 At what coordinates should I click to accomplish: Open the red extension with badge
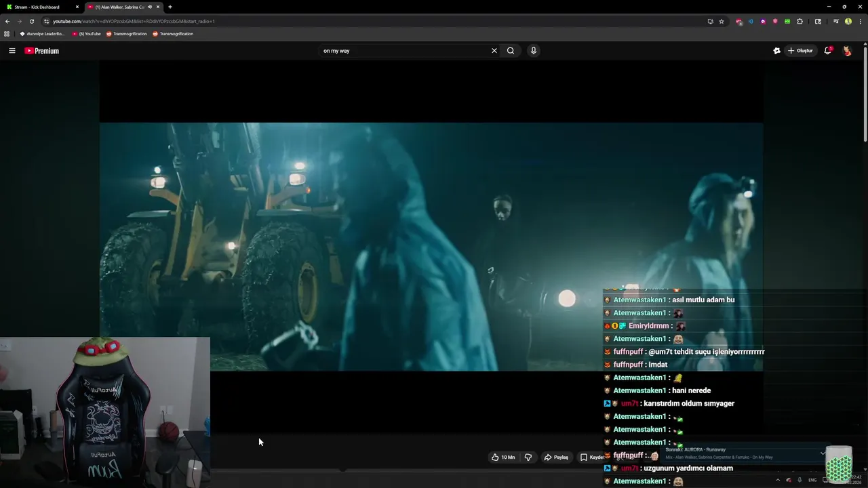point(739,22)
